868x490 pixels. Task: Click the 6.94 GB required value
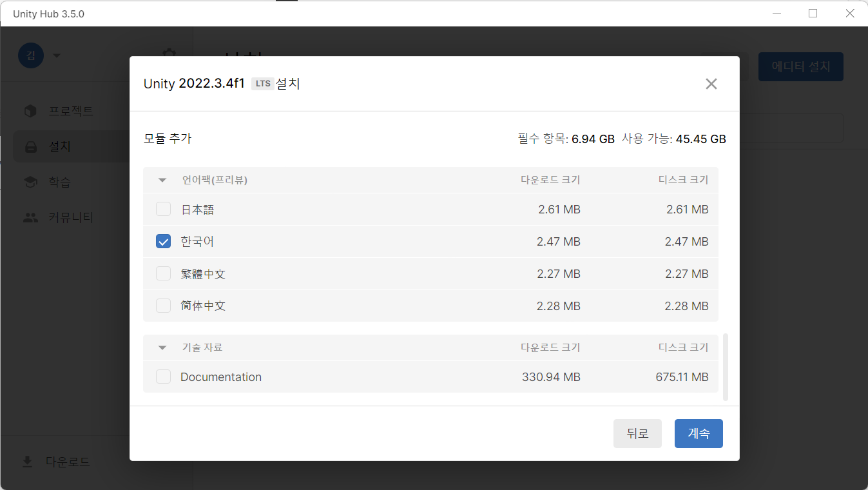[593, 139]
